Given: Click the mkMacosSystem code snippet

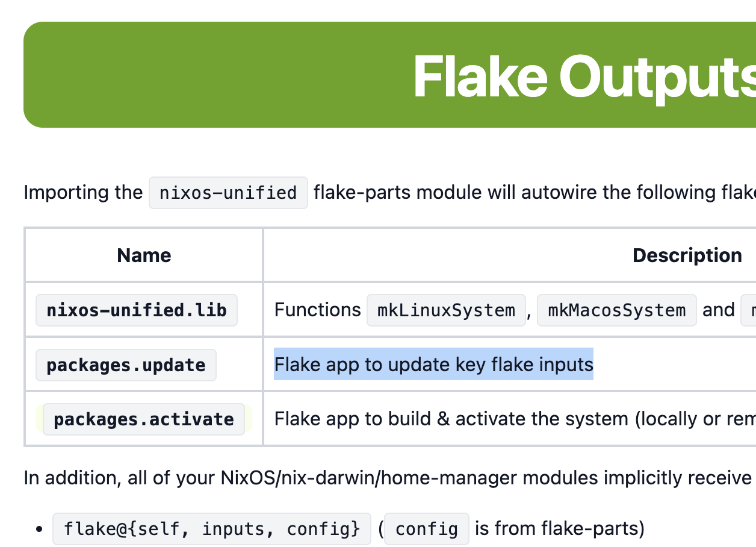Looking at the screenshot, I should click(616, 310).
